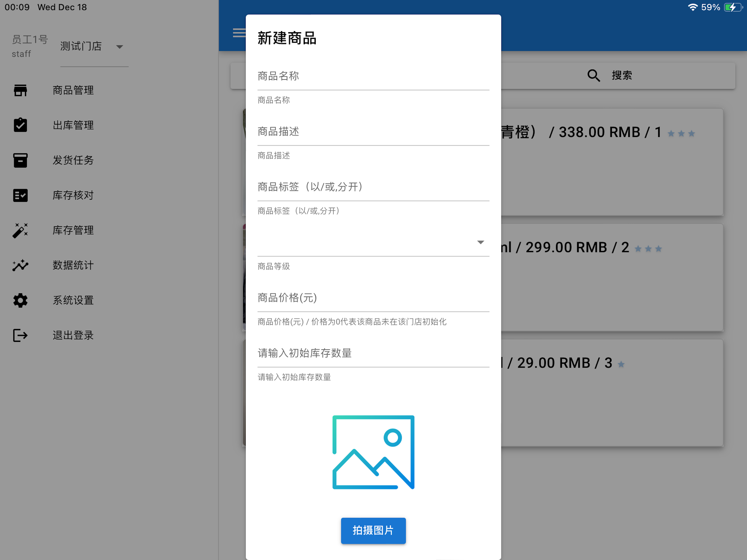Viewport: 747px width, 560px height.
Task: Open the 商品等级 dropdown
Action: coord(373,242)
